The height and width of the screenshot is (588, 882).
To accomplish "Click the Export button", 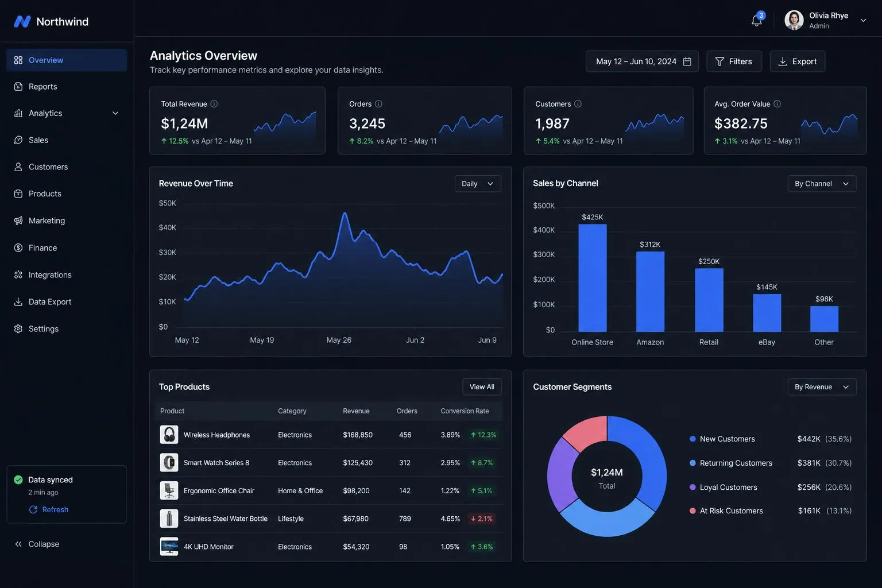I will coord(797,61).
